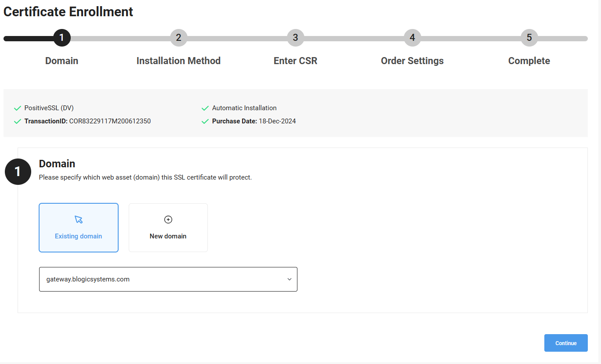Choose the New domain option card
The height and width of the screenshot is (364, 601).
tap(168, 227)
